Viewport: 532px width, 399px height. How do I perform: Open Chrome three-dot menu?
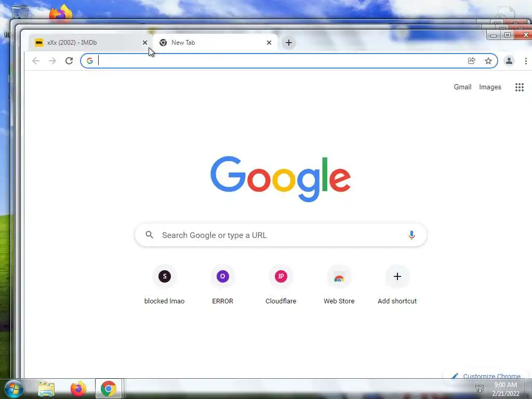(x=526, y=61)
